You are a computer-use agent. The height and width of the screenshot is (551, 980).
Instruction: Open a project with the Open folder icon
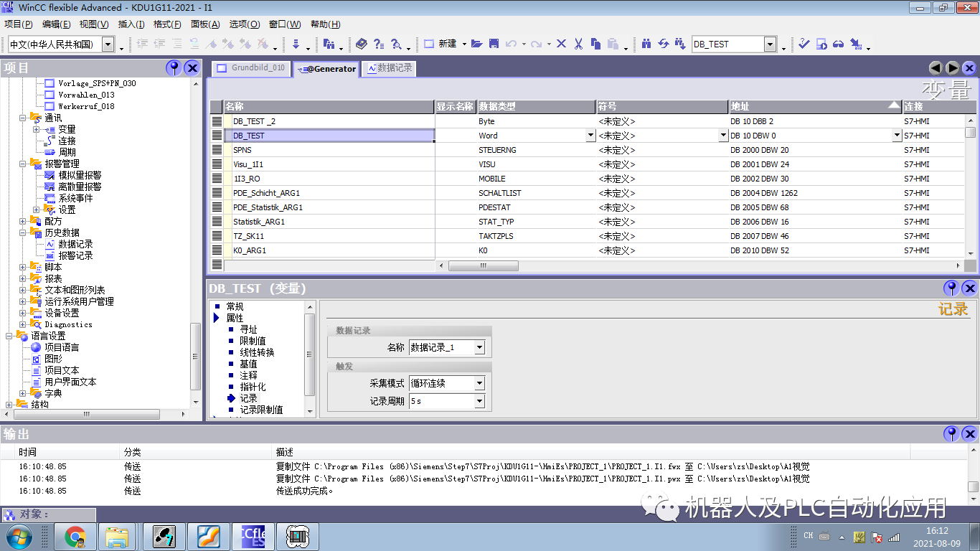pyautogui.click(x=476, y=44)
